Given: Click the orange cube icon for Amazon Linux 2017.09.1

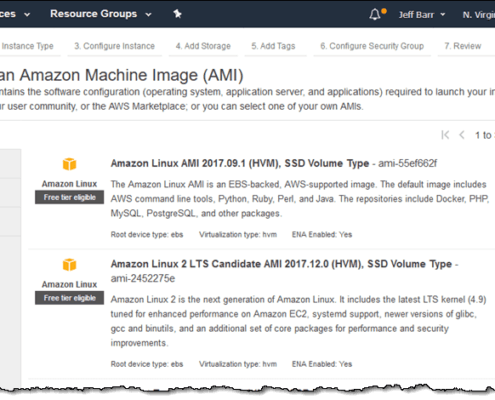Looking at the screenshot, I should (69, 164).
